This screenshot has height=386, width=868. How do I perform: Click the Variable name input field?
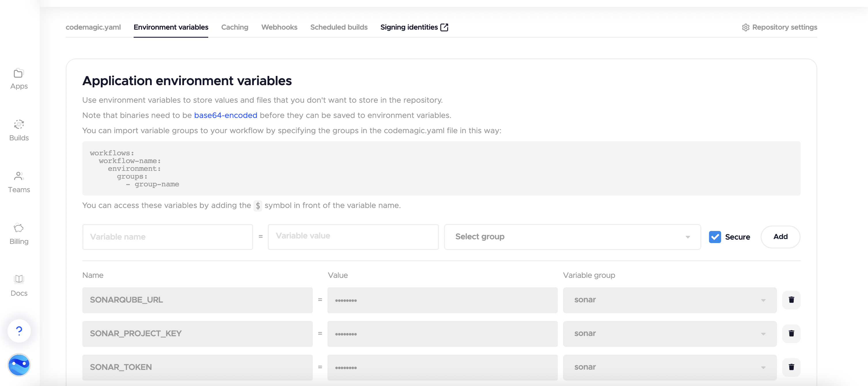[x=168, y=237]
